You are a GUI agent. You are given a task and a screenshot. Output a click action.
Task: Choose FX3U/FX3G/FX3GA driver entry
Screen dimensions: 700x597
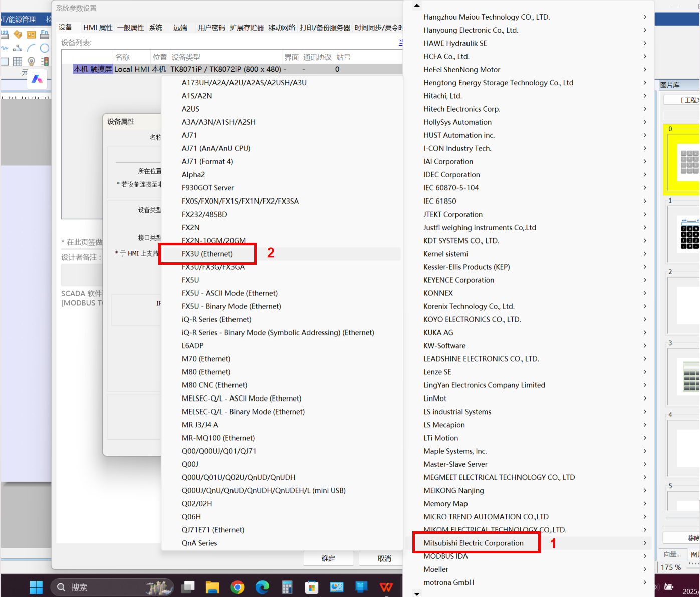282,267
